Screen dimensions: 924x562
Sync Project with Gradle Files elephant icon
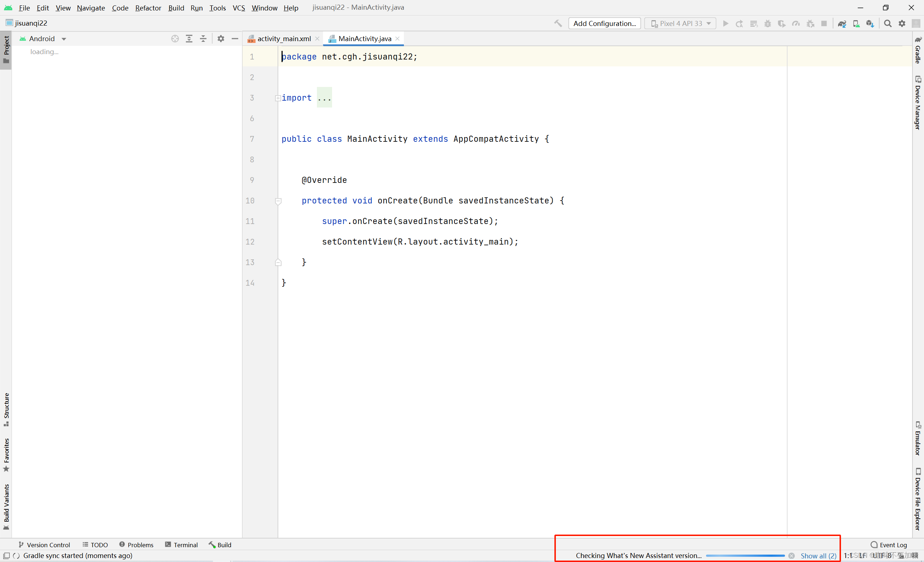pyautogui.click(x=842, y=23)
